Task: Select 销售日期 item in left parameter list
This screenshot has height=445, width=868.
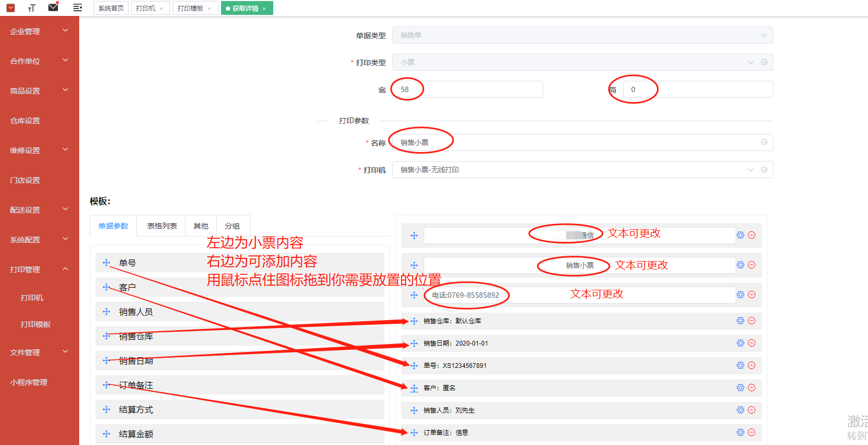Action: 240,360
